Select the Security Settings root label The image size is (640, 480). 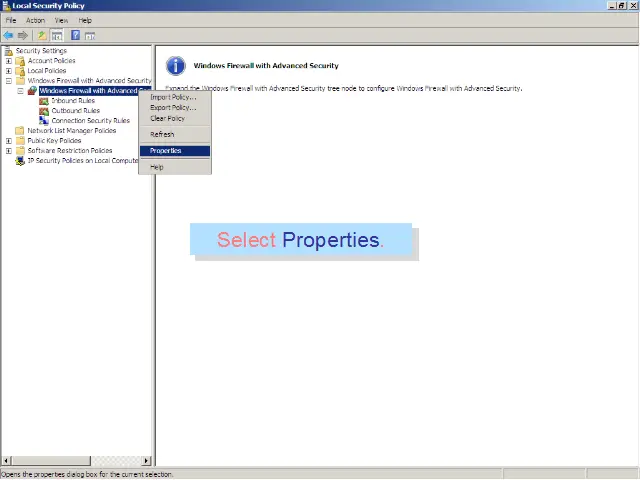(x=41, y=51)
